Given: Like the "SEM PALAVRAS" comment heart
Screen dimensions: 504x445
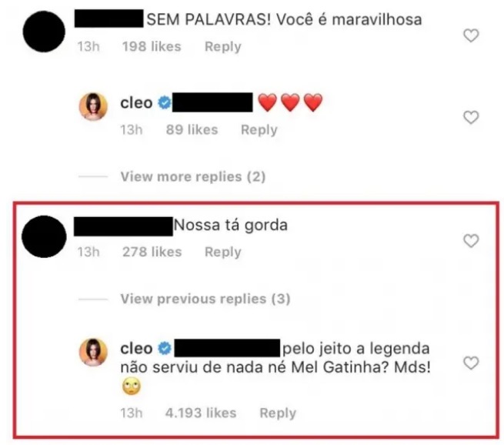Looking at the screenshot, I should 471,35.
